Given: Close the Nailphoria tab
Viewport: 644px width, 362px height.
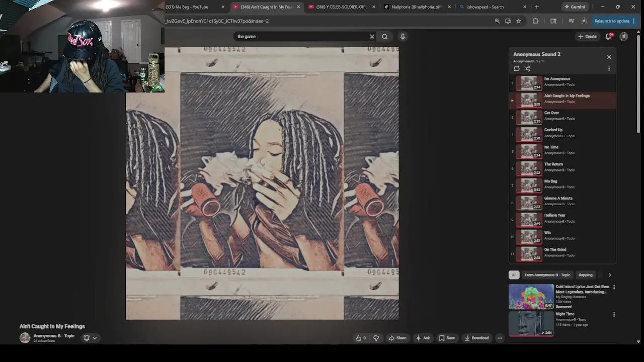Looking at the screenshot, I should 449,7.
